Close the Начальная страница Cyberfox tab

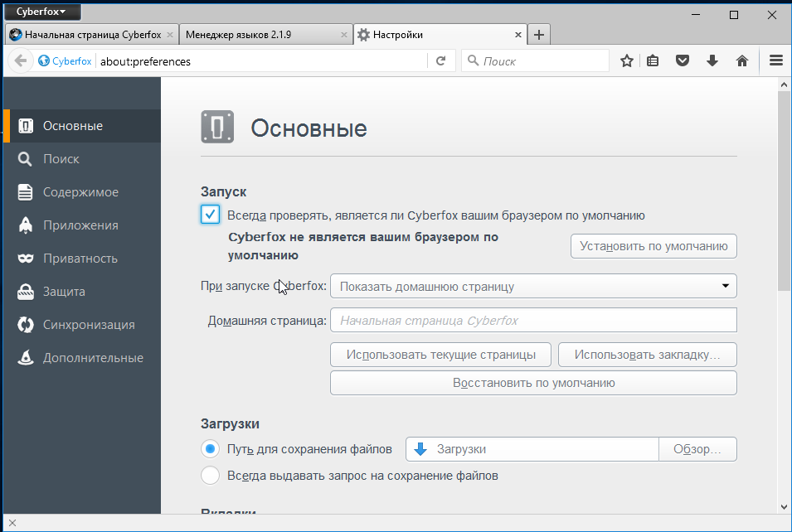(170, 35)
